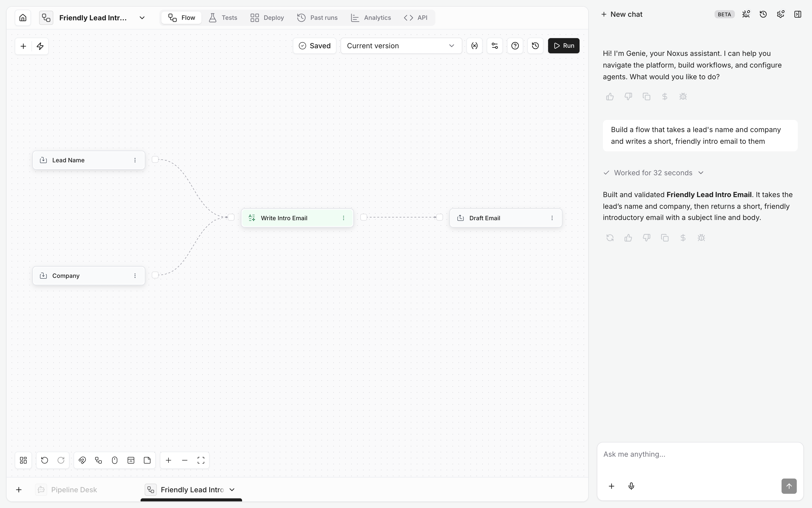
Task: Open the Pipeline Desk bottom tab
Action: 66,490
